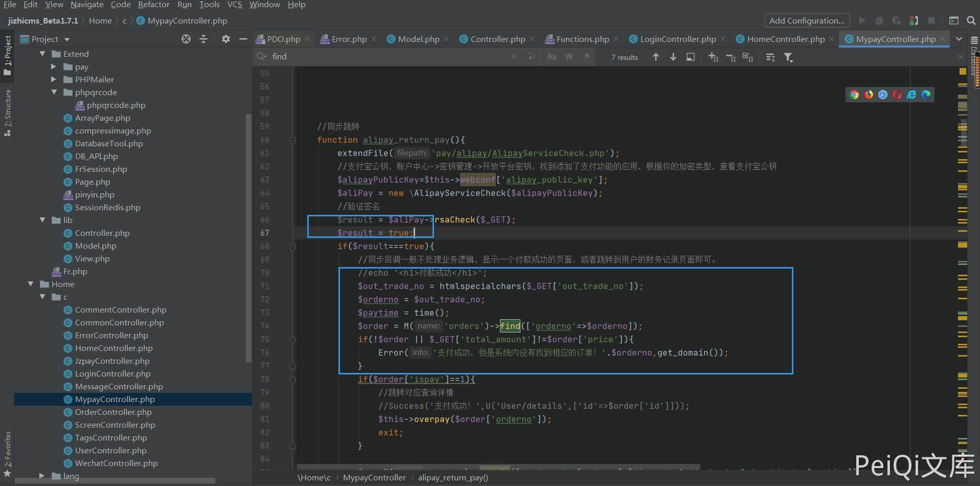Viewport: 980px width, 486px height.
Task: Add selection for next occurrence
Action: [x=714, y=57]
